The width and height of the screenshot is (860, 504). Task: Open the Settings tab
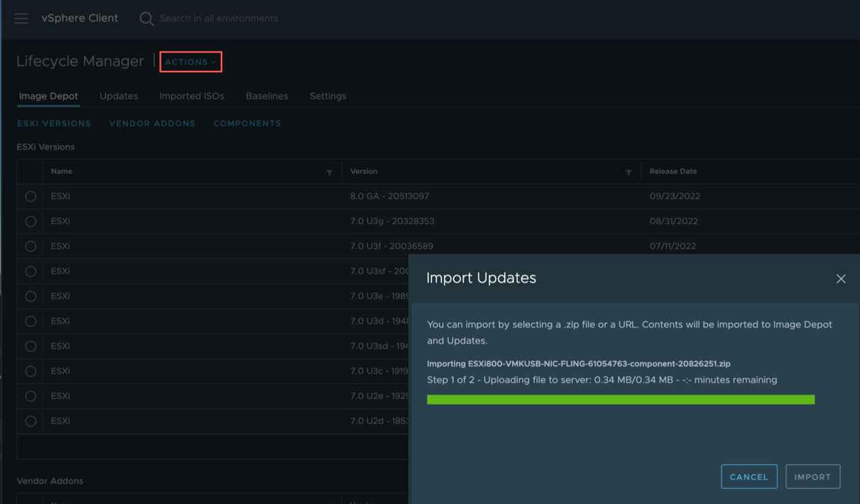[x=328, y=96]
